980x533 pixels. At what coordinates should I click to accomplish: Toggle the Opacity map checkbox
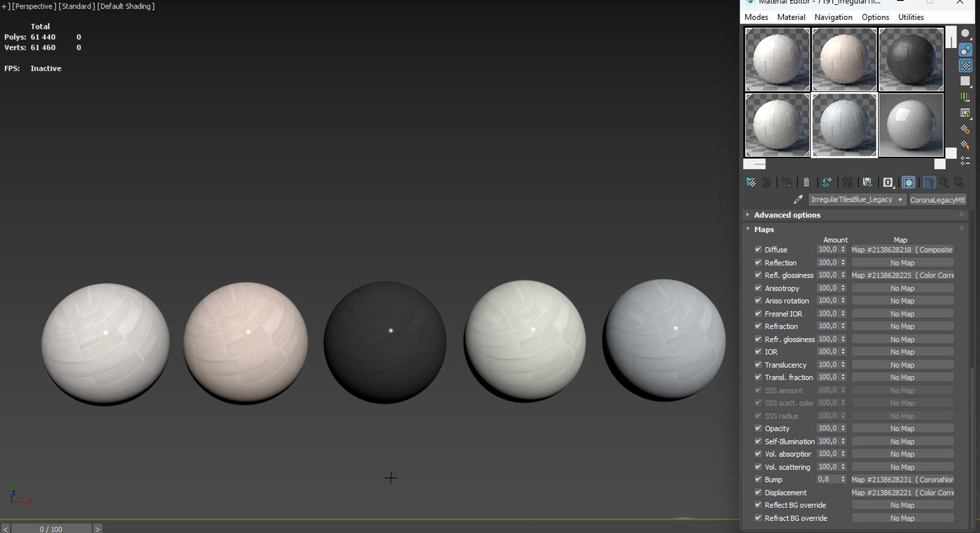758,428
